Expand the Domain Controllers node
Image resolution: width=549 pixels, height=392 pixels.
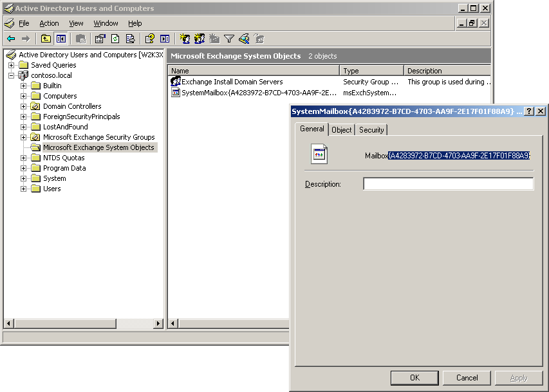[23, 106]
